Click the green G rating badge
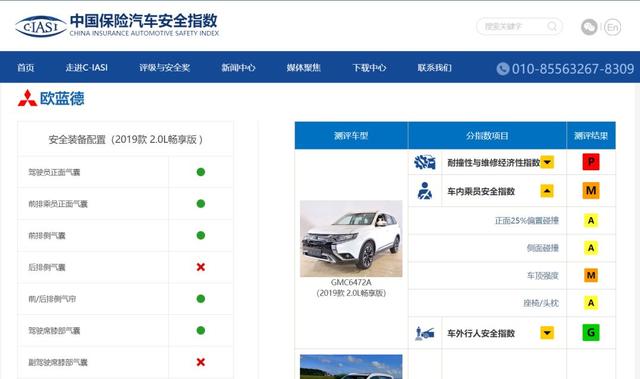The height and width of the screenshot is (379, 640). [x=591, y=333]
